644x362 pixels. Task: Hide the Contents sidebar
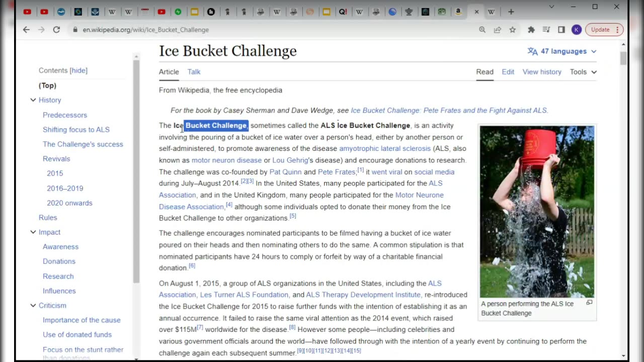click(78, 70)
